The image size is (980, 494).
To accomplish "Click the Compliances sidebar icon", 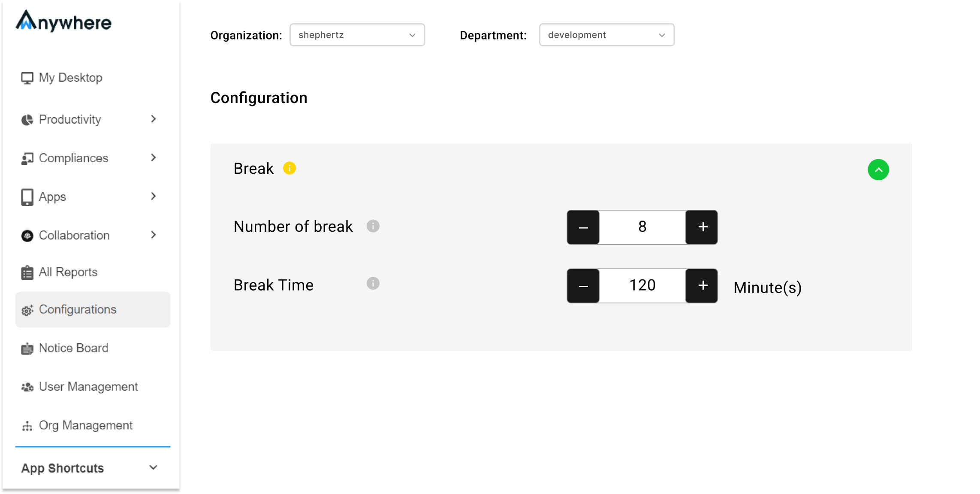I will [x=27, y=157].
